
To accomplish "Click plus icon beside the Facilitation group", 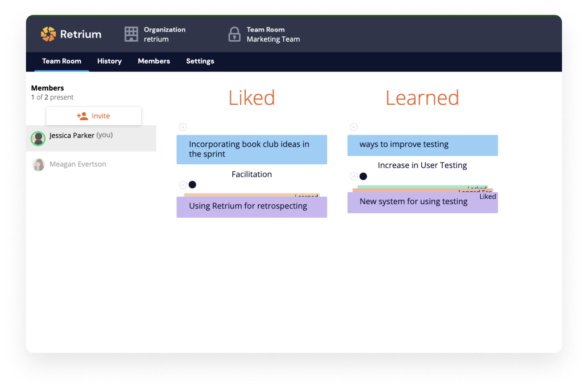I will coord(183,184).
